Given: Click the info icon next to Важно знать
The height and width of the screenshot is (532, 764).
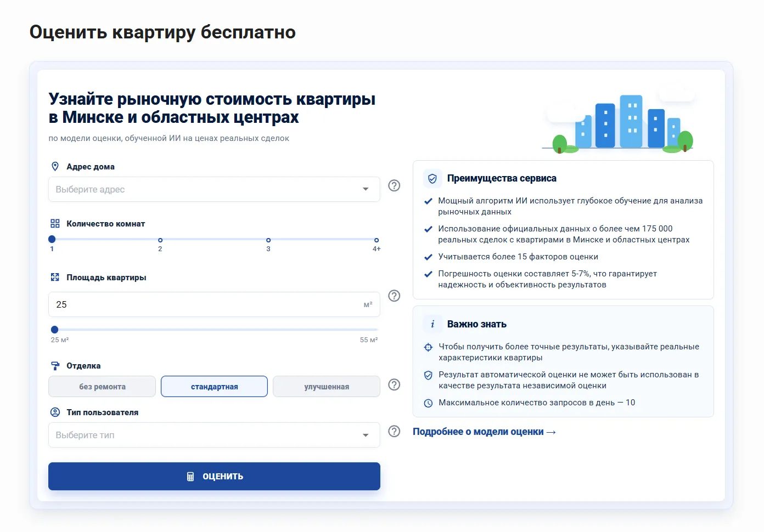Looking at the screenshot, I should [x=432, y=325].
